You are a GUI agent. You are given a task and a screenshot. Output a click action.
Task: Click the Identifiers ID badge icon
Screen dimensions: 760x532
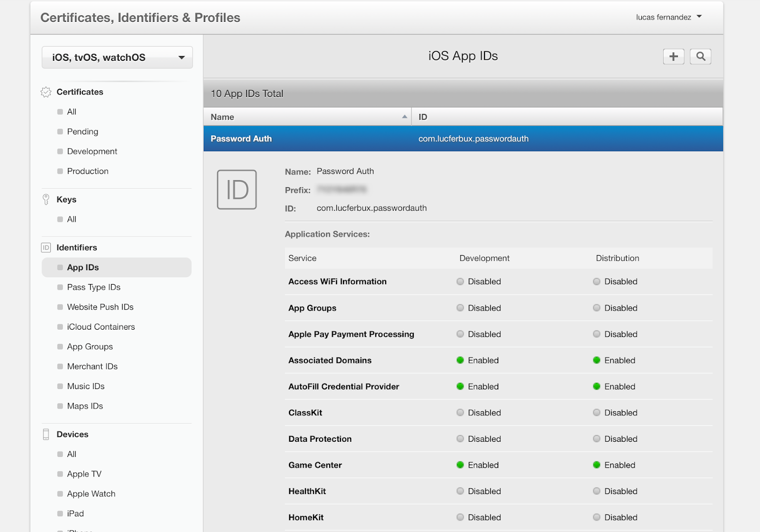tap(46, 247)
